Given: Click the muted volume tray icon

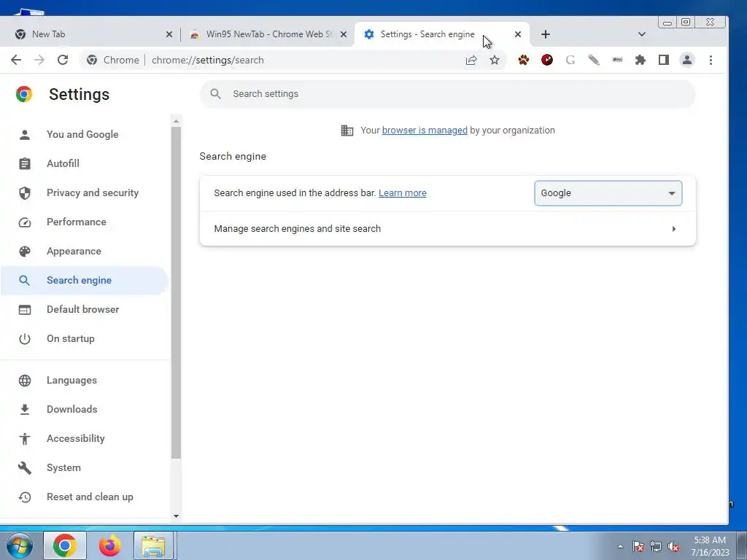Looking at the screenshot, I should click(x=673, y=546).
